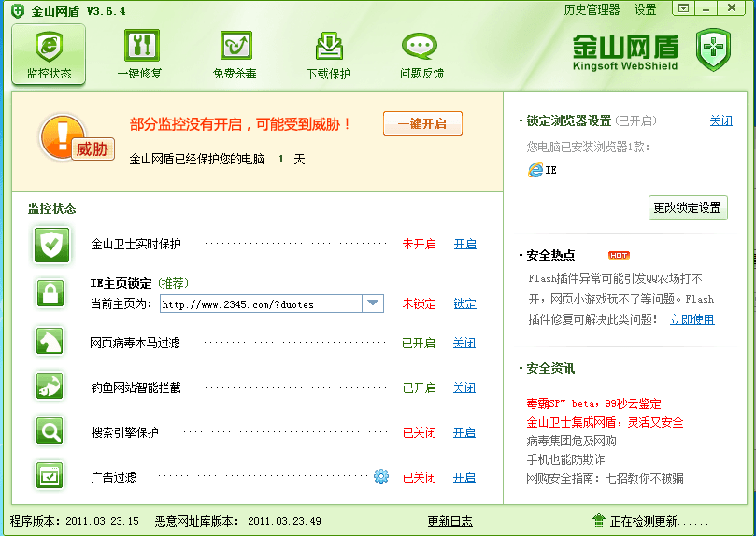Open news 网购安全指南:七招教你不被骗
This screenshot has width=756, height=536.
605,479
